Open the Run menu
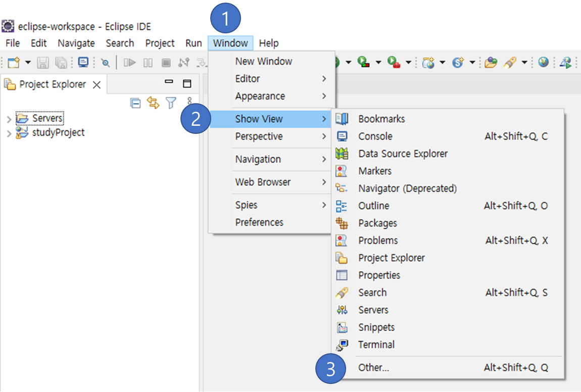Viewport: 581px width, 392px height. [x=193, y=43]
